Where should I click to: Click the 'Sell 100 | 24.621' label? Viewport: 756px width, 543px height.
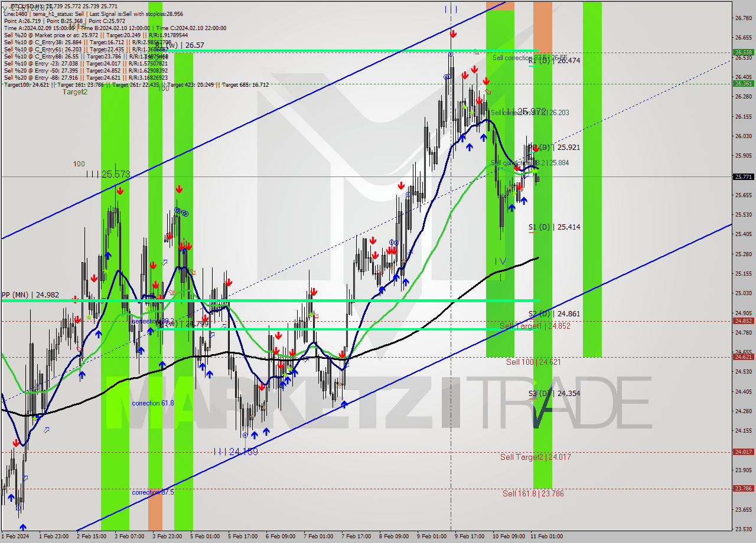(x=533, y=362)
